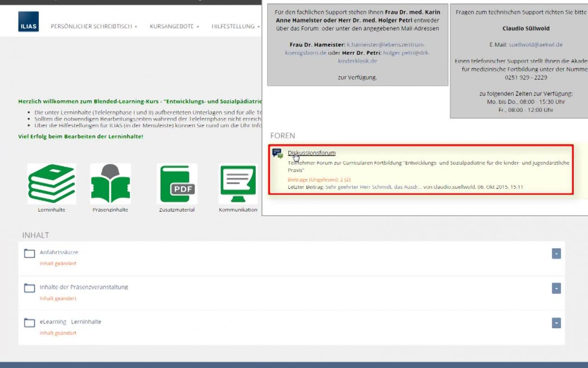Open Inhalte der Präsenzveranstaltung link
588x368 pixels.
point(84,287)
